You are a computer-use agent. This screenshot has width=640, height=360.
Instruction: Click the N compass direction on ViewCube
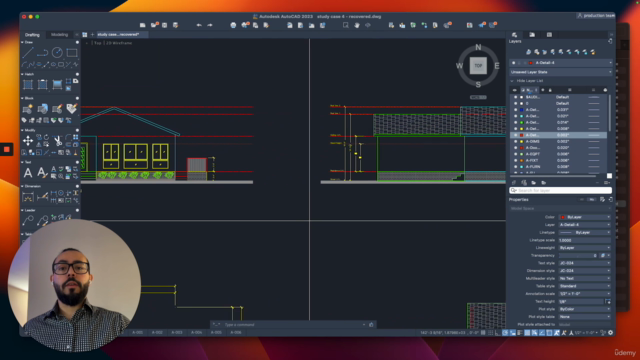point(478,47)
